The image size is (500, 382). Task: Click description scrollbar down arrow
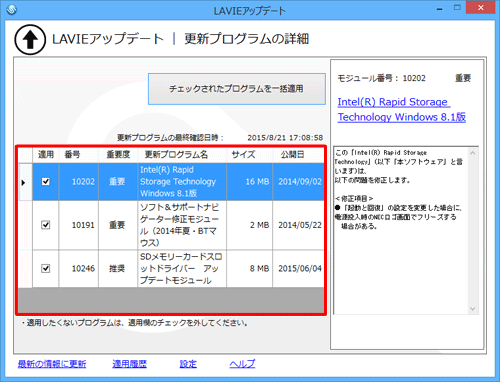click(x=472, y=309)
